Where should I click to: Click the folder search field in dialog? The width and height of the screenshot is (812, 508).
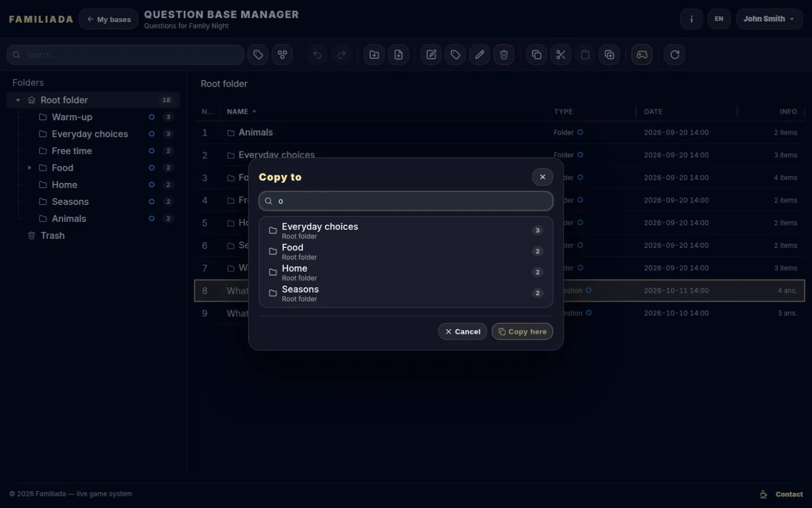click(x=405, y=201)
